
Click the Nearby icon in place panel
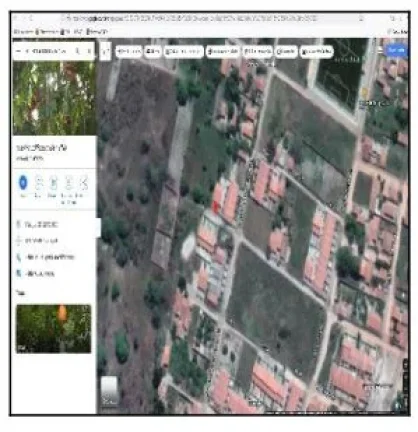[x=53, y=182]
